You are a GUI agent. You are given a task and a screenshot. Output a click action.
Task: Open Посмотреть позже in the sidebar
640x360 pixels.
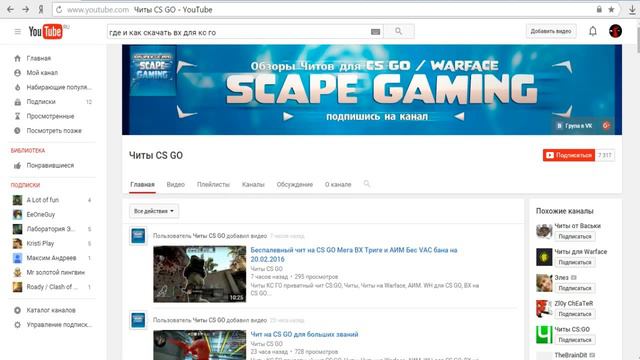pos(53,131)
